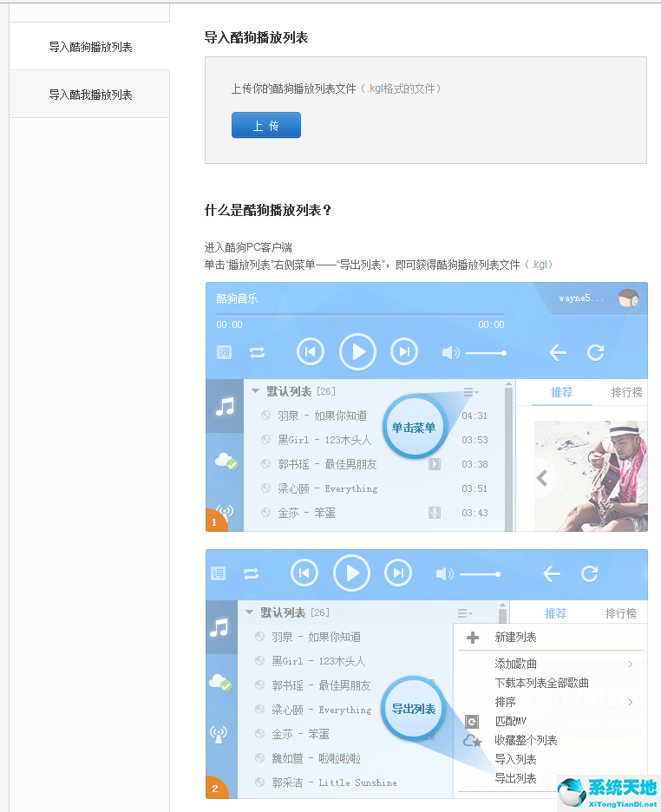Select song 梁心颐 - Everything in step 1 list
The height and width of the screenshot is (812, 661).
tap(328, 488)
